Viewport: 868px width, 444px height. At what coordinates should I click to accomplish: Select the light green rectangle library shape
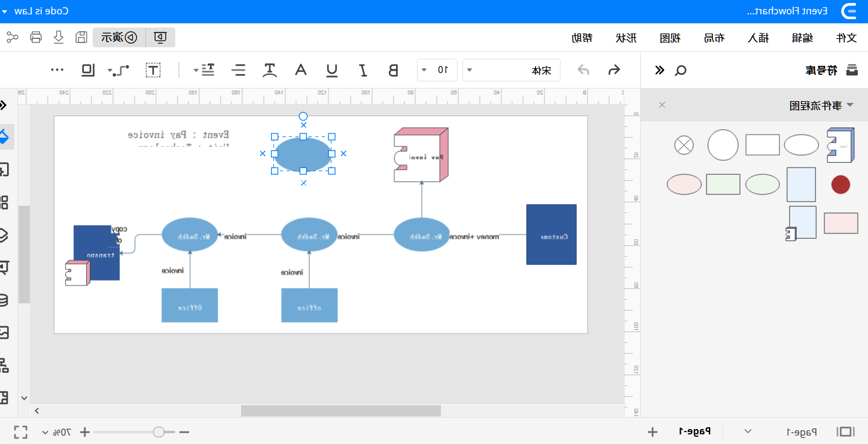pyautogui.click(x=723, y=184)
